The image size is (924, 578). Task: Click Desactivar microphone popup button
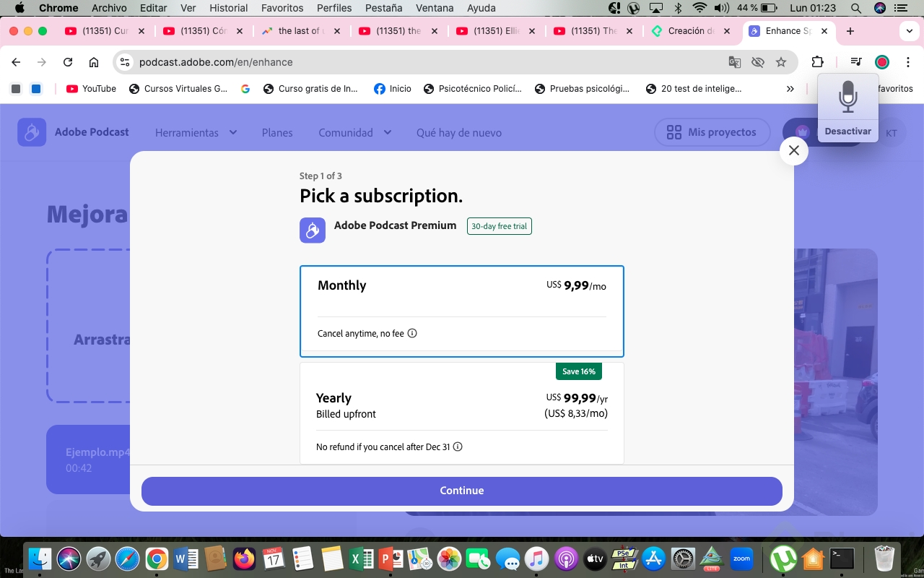pyautogui.click(x=848, y=131)
